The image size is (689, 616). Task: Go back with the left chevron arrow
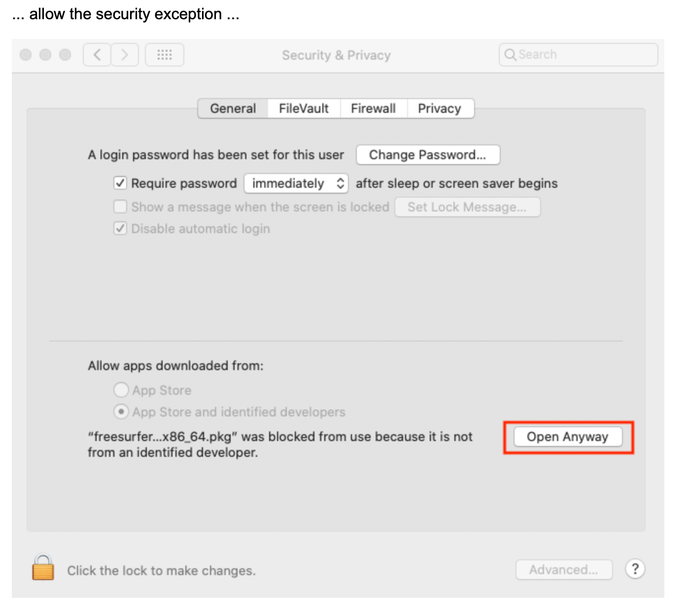(x=97, y=55)
